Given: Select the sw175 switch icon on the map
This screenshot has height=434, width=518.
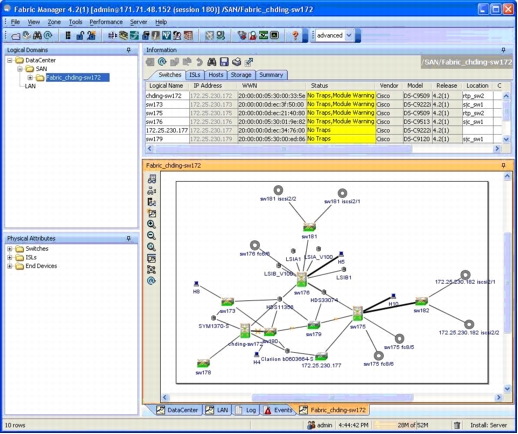Looking at the screenshot, I should coord(358,314).
